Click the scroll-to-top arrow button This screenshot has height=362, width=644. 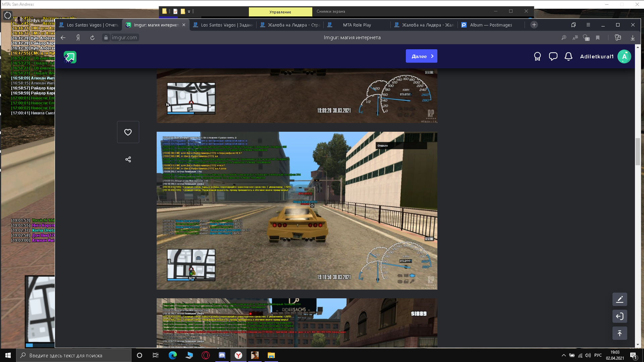620,333
